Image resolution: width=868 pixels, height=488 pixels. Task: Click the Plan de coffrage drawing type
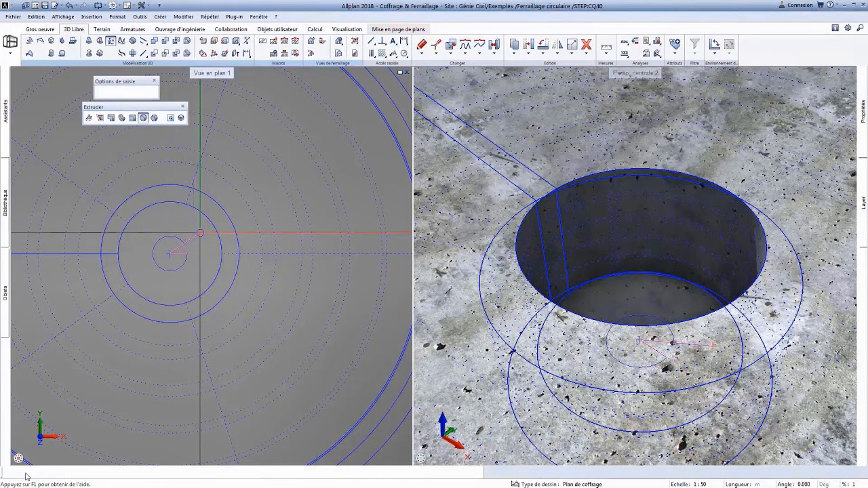pos(582,484)
